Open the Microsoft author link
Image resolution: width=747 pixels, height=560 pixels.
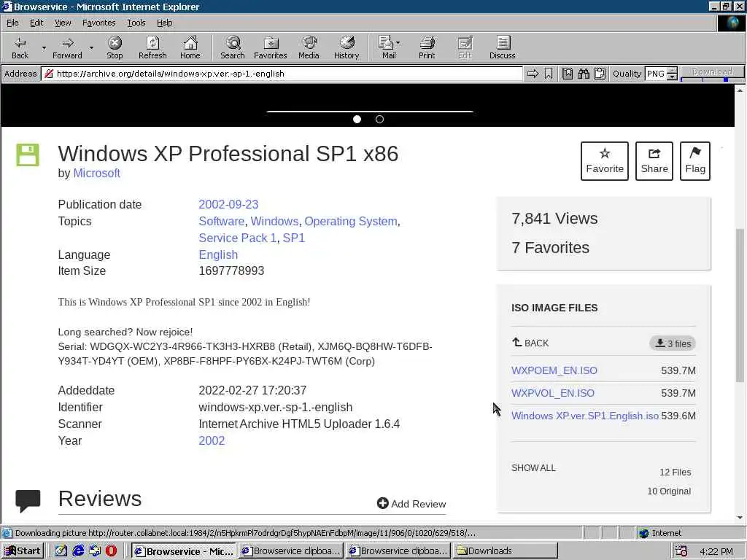click(97, 173)
